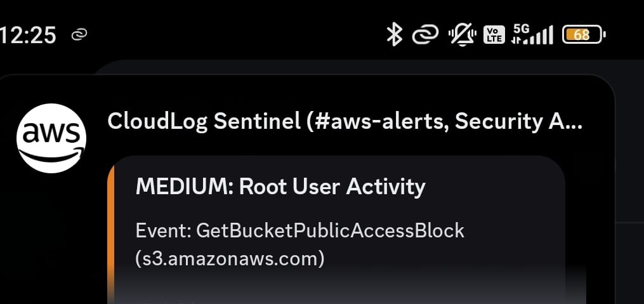Tap the AWS logo avatar
The height and width of the screenshot is (304, 644).
51,138
